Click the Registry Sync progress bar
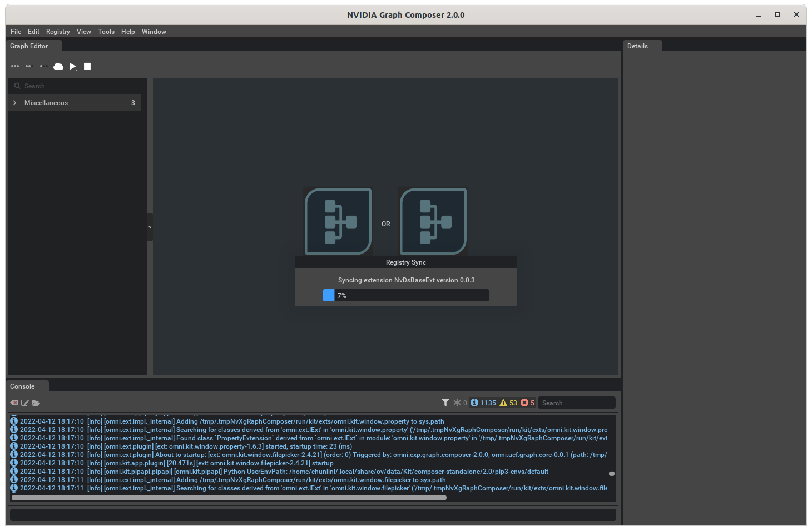The height and width of the screenshot is (531, 812). (x=405, y=295)
